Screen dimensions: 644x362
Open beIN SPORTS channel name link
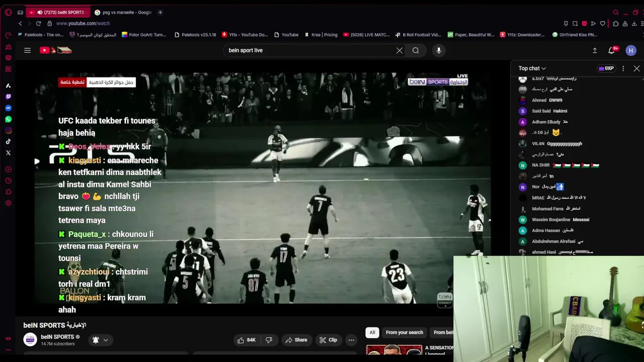57,337
